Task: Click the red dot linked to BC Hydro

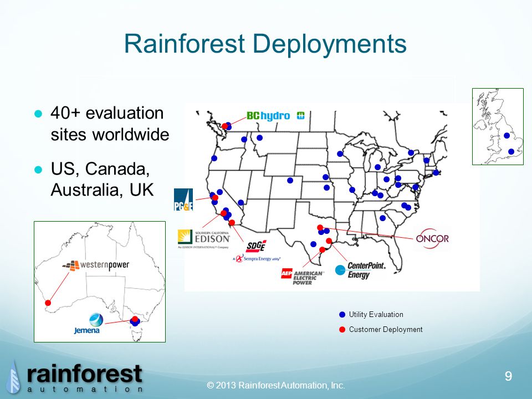Action: (x=224, y=126)
